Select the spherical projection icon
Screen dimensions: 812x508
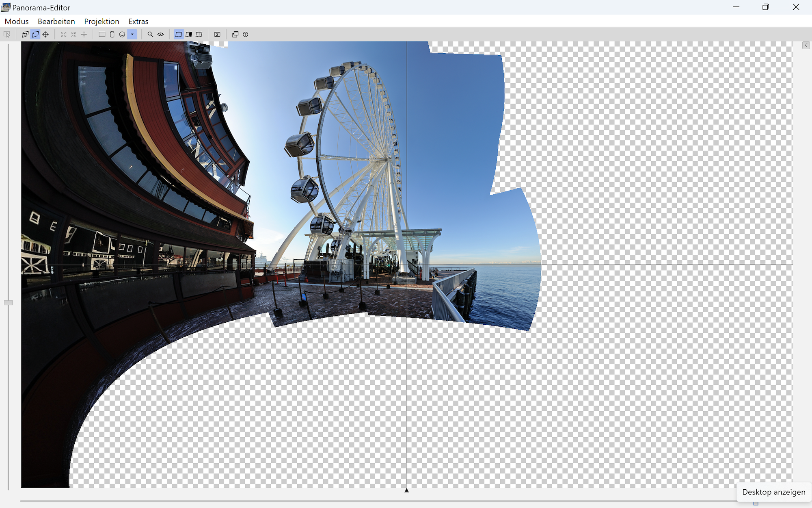(122, 35)
